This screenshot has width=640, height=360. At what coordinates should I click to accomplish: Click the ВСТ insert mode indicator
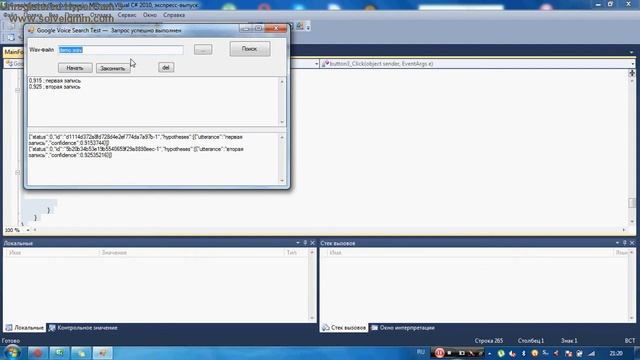click(629, 340)
